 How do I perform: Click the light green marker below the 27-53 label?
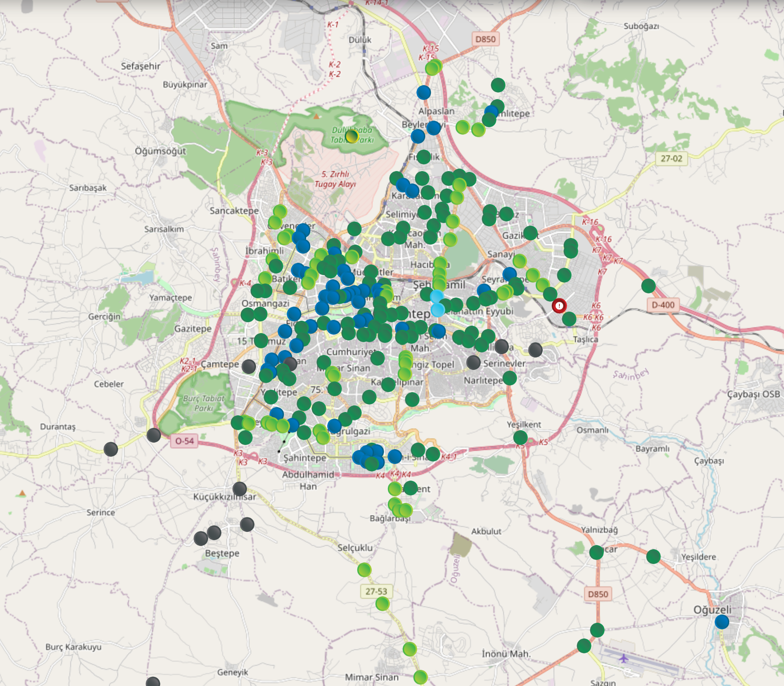point(382,604)
